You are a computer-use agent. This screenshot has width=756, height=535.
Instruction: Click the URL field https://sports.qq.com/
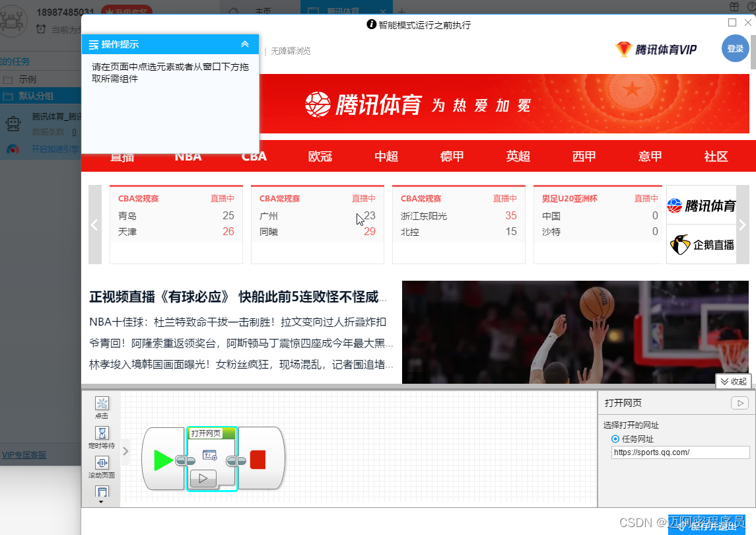click(680, 452)
